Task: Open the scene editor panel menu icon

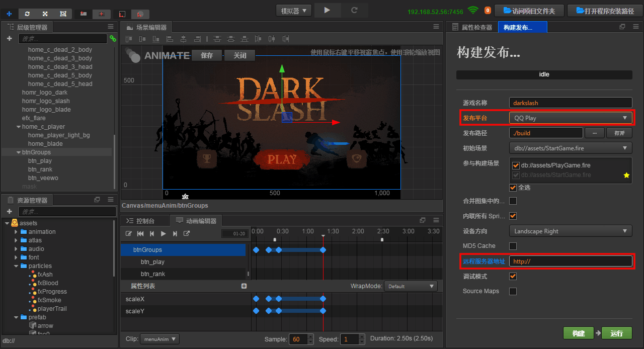Action: 436,27
